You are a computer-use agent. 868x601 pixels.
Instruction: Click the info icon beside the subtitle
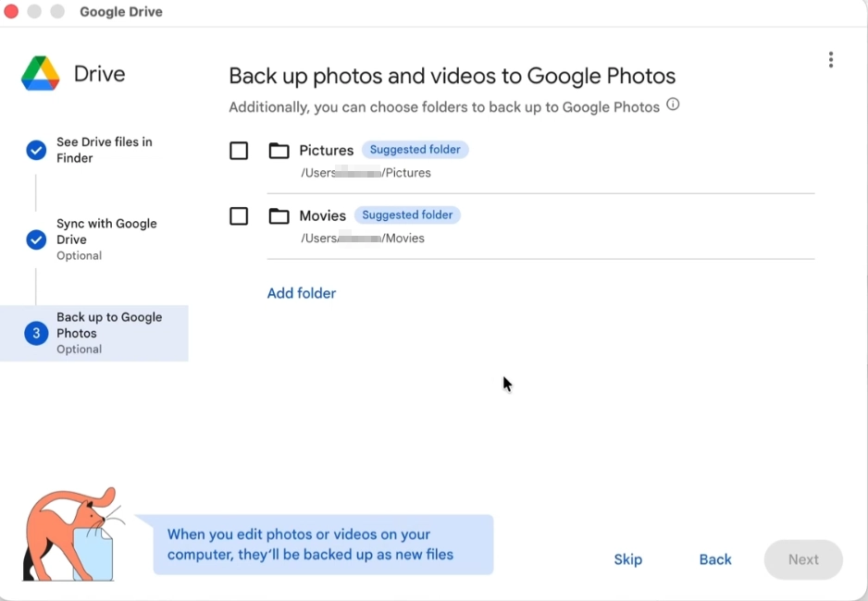(673, 104)
